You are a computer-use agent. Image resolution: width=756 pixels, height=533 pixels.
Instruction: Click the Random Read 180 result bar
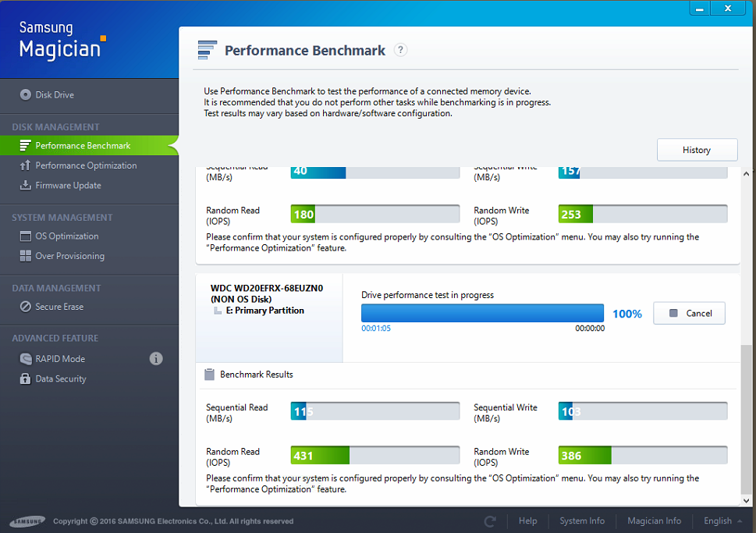[x=375, y=214]
